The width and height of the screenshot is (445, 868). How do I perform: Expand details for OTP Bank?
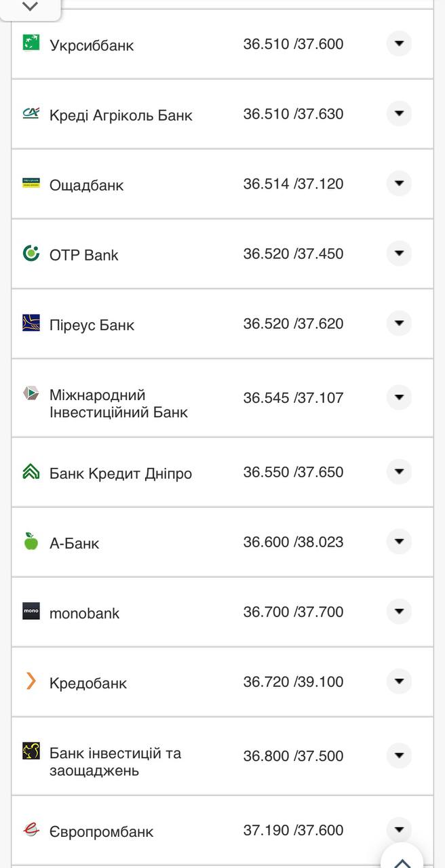coord(399,254)
